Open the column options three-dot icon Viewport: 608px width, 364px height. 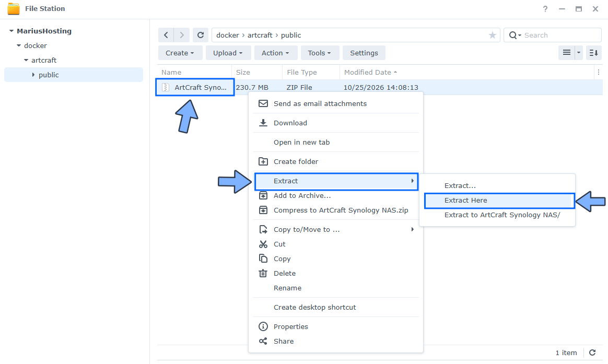click(598, 72)
